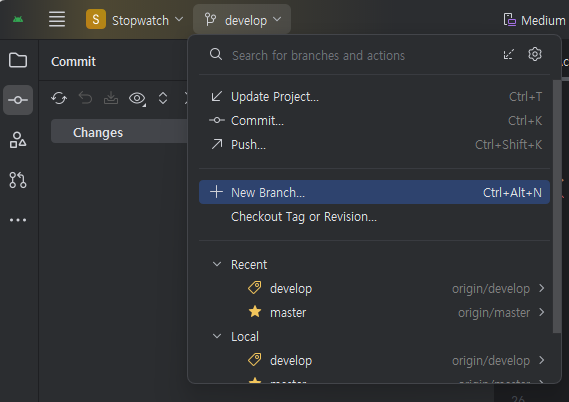Click the tag icon next to Local develop
The width and height of the screenshot is (569, 402).
[x=255, y=360]
